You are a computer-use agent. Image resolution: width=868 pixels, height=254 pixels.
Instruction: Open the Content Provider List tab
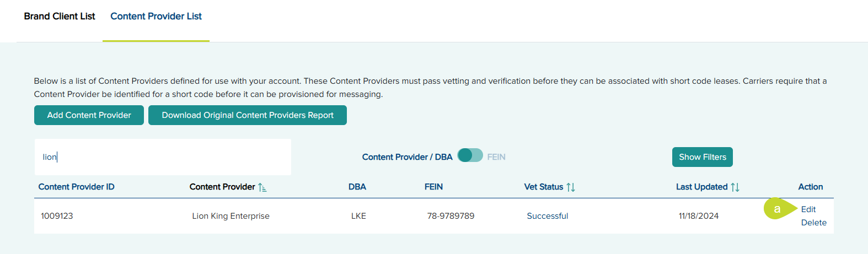156,17
